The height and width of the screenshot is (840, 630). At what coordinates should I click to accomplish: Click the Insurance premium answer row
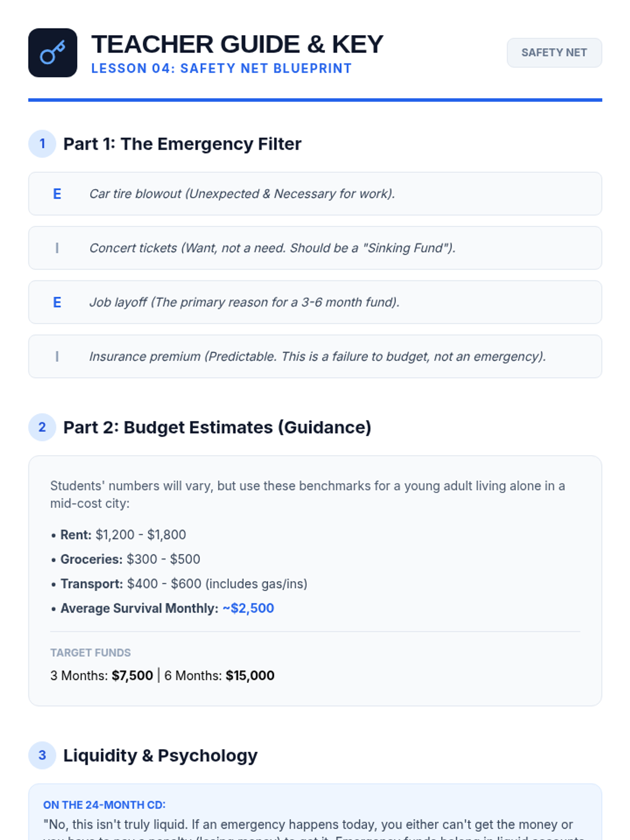315,356
